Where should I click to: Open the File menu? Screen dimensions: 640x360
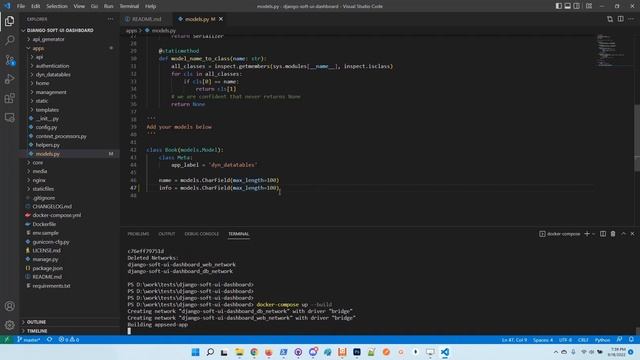[x=21, y=6]
